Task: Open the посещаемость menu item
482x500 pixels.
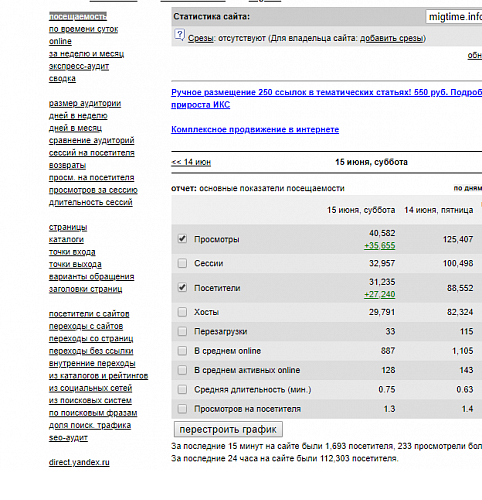Action: [x=78, y=16]
